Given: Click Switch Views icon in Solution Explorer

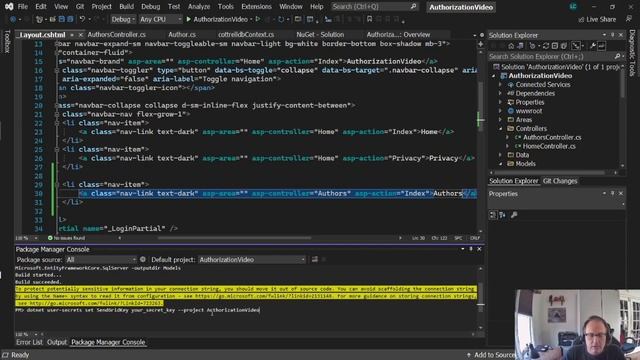Looking at the screenshot, I should click(520, 46).
